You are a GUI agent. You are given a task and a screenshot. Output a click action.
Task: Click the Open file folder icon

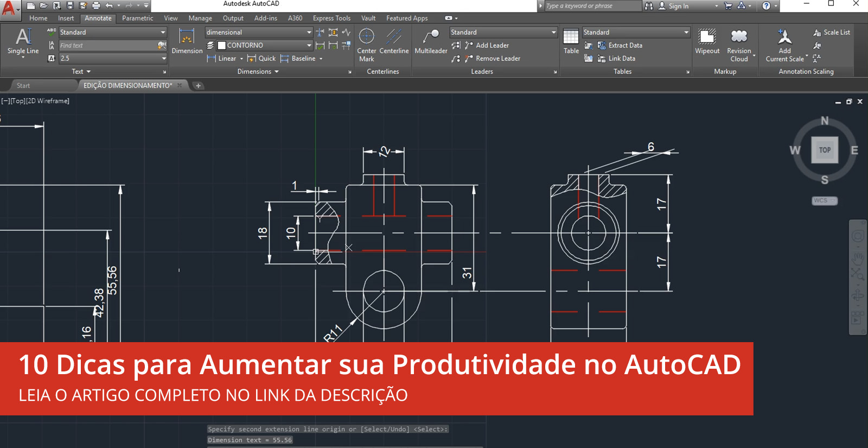click(x=43, y=5)
